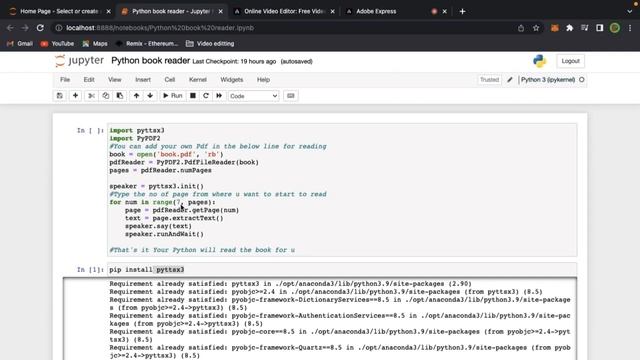Run the selected cell
Image resolution: width=640 pixels, height=360 pixels.
coord(173,96)
